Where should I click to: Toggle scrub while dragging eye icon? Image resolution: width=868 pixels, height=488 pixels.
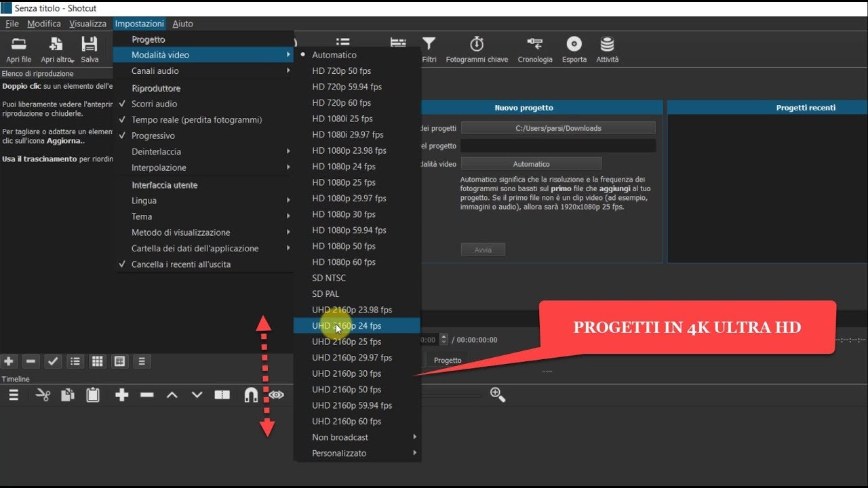[276, 394]
